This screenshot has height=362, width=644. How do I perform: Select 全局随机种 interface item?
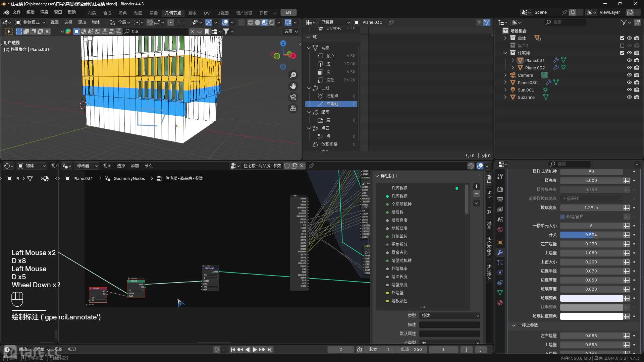tap(401, 204)
